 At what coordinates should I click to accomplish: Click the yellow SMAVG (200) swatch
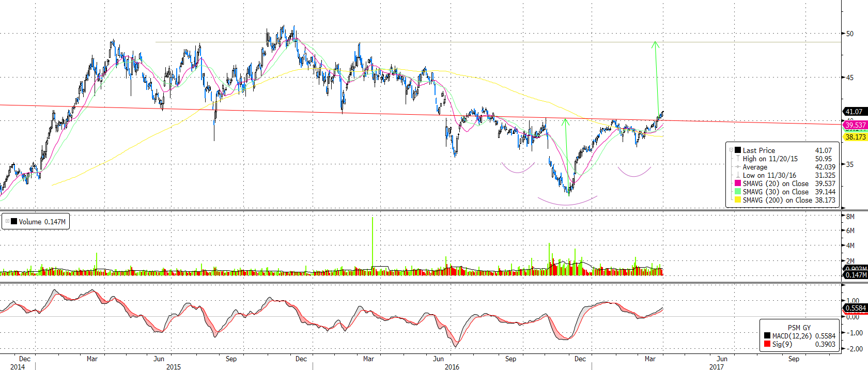[x=738, y=200]
